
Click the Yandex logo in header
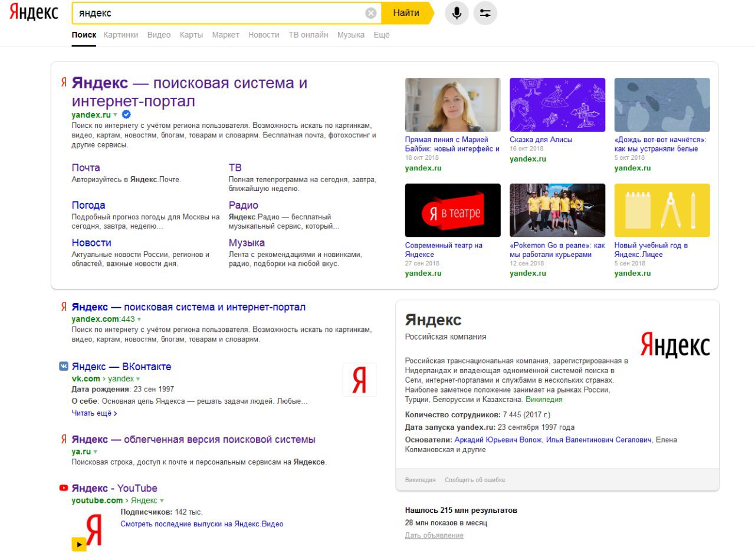pyautogui.click(x=34, y=12)
